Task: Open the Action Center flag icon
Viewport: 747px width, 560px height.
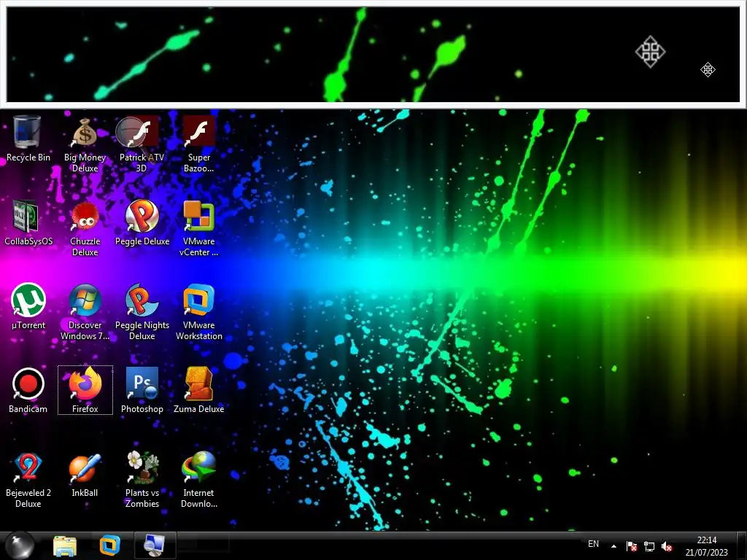Action: coord(632,546)
